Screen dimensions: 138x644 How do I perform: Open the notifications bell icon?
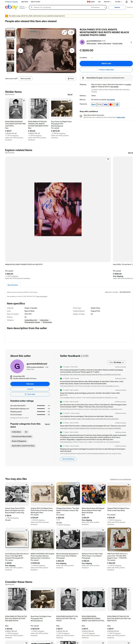point(126,2)
